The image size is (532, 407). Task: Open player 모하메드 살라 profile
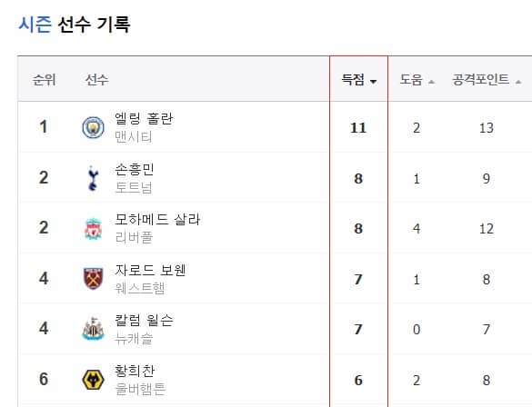[x=157, y=219]
